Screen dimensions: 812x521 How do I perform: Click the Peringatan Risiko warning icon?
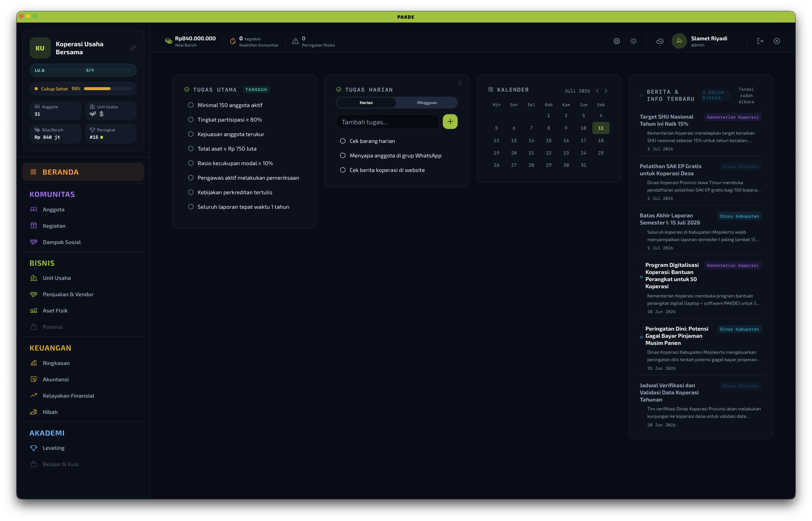(295, 41)
